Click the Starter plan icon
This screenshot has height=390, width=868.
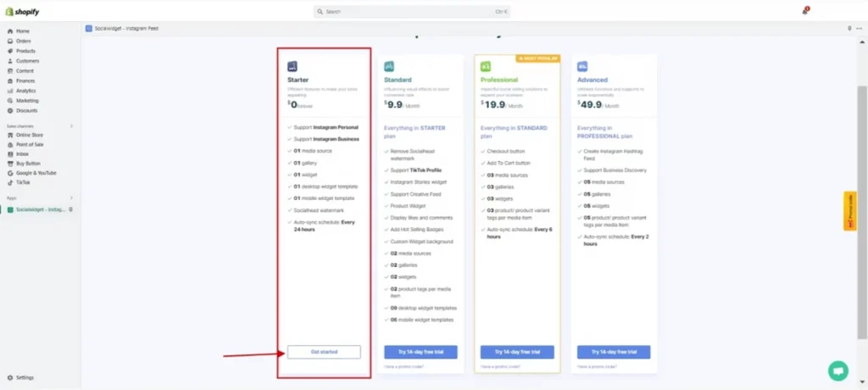point(292,66)
